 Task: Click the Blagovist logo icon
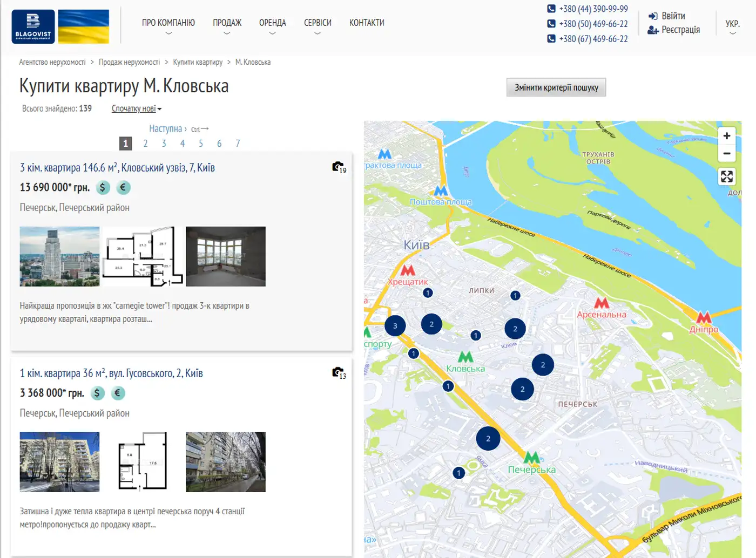(33, 26)
